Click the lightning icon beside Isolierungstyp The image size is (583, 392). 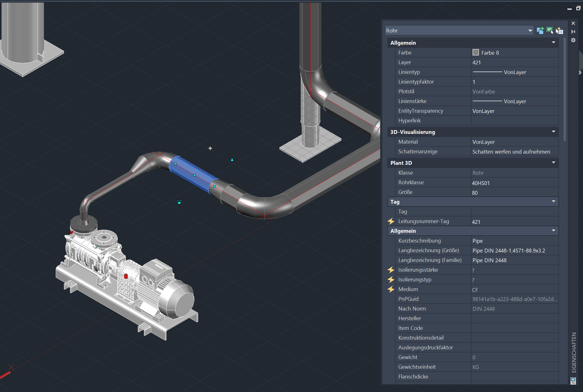(x=391, y=279)
